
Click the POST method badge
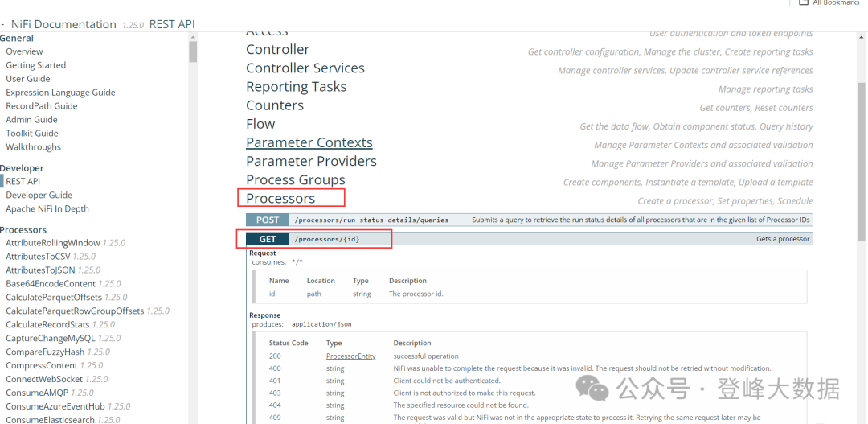click(268, 220)
